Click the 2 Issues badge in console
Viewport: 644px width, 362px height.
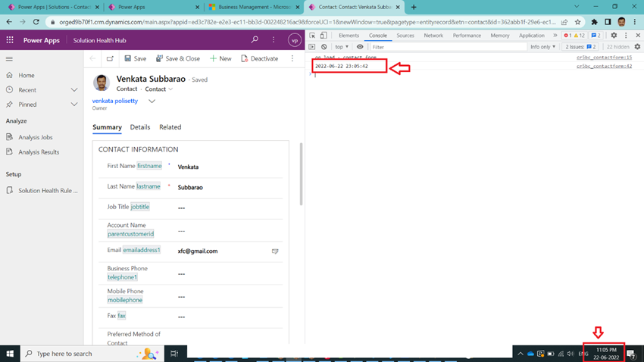pos(580,47)
